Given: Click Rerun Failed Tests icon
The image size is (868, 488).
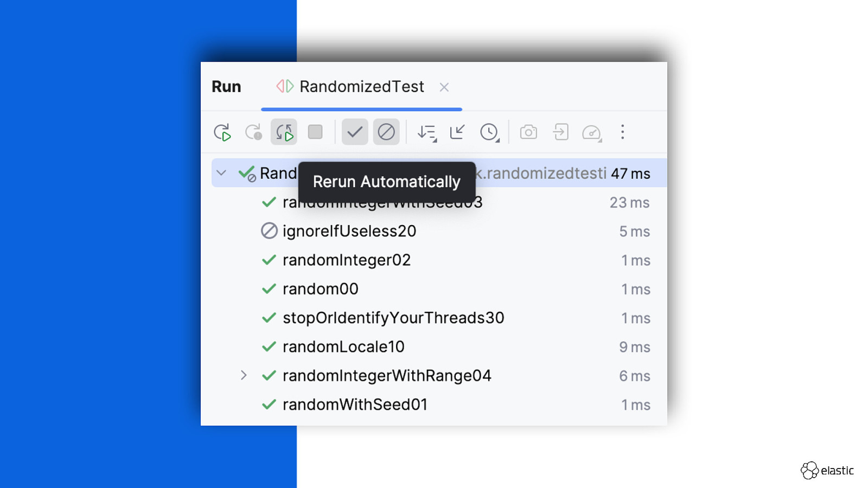Looking at the screenshot, I should tap(253, 132).
